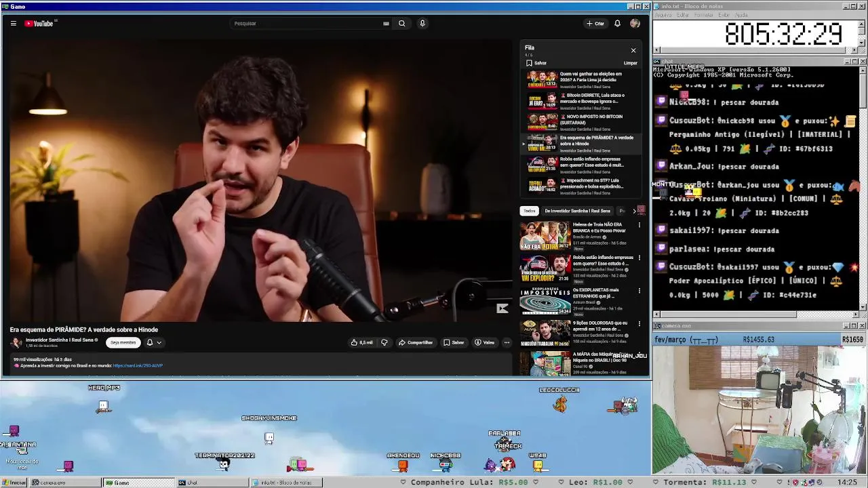Screen dimensions: 868x488
Task: Click Windows Iniciar start button
Action: [x=14, y=483]
